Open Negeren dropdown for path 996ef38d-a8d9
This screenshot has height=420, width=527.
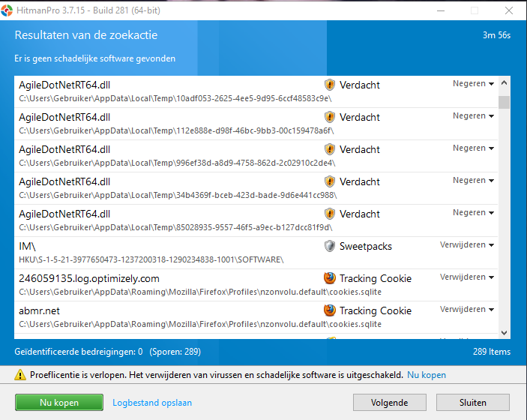pos(473,148)
